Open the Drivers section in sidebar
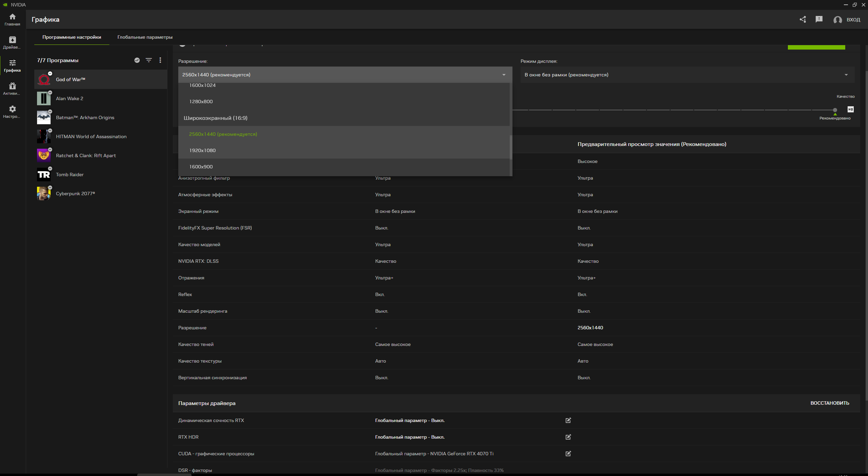Image resolution: width=868 pixels, height=476 pixels. pos(12,42)
